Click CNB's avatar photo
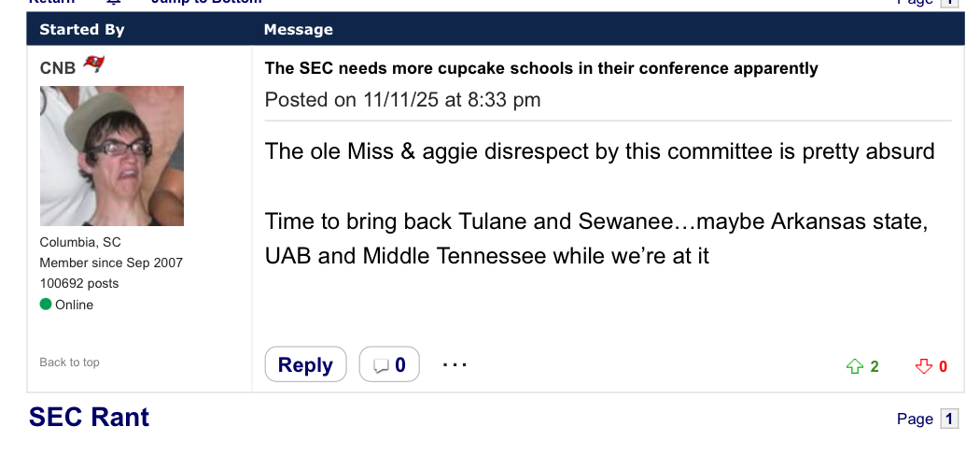 (112, 156)
